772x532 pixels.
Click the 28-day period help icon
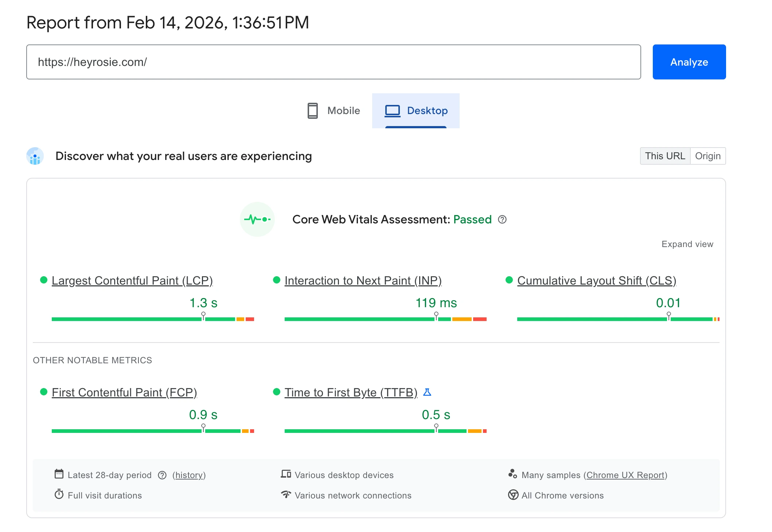click(162, 475)
